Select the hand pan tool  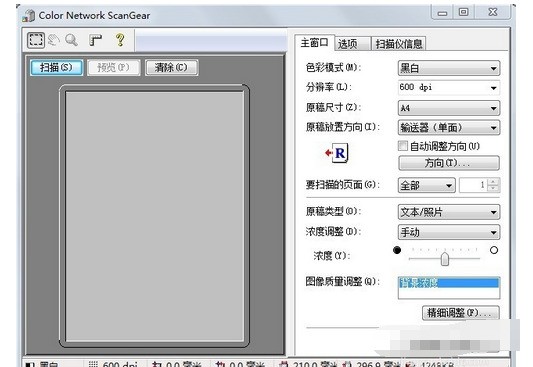point(54,40)
